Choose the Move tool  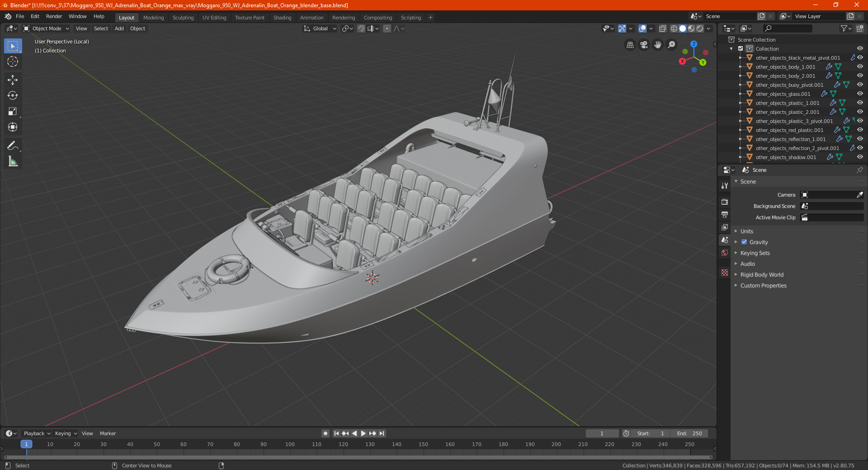coord(13,80)
